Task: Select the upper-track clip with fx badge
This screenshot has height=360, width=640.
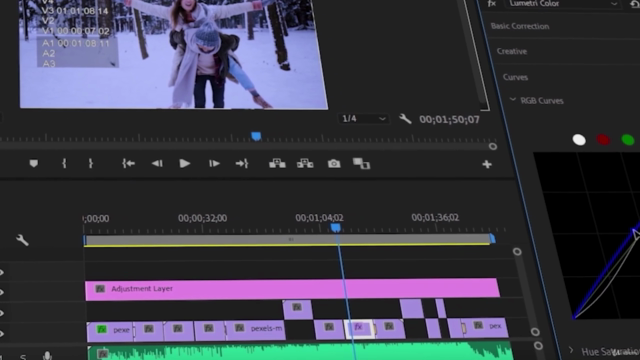Action: (x=298, y=309)
